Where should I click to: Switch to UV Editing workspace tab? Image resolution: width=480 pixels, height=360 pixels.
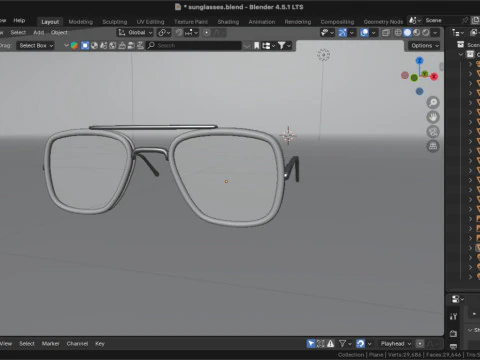[150, 22]
